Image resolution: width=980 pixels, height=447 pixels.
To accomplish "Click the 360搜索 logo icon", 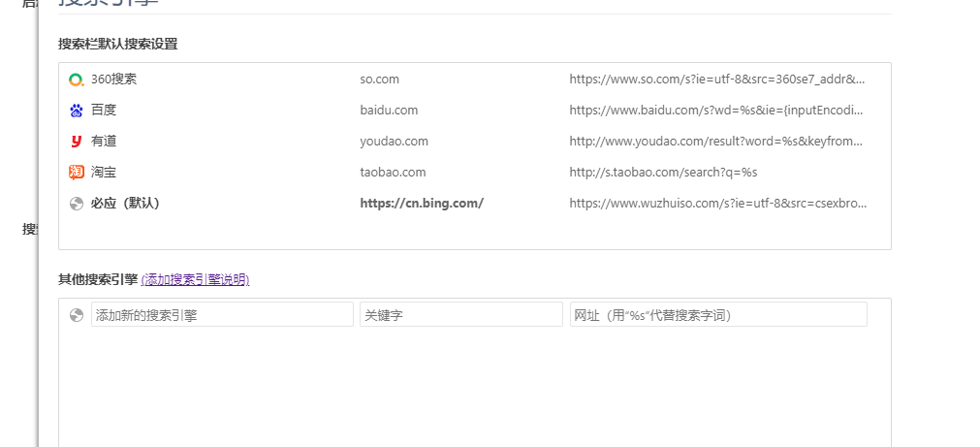I will click(77, 80).
